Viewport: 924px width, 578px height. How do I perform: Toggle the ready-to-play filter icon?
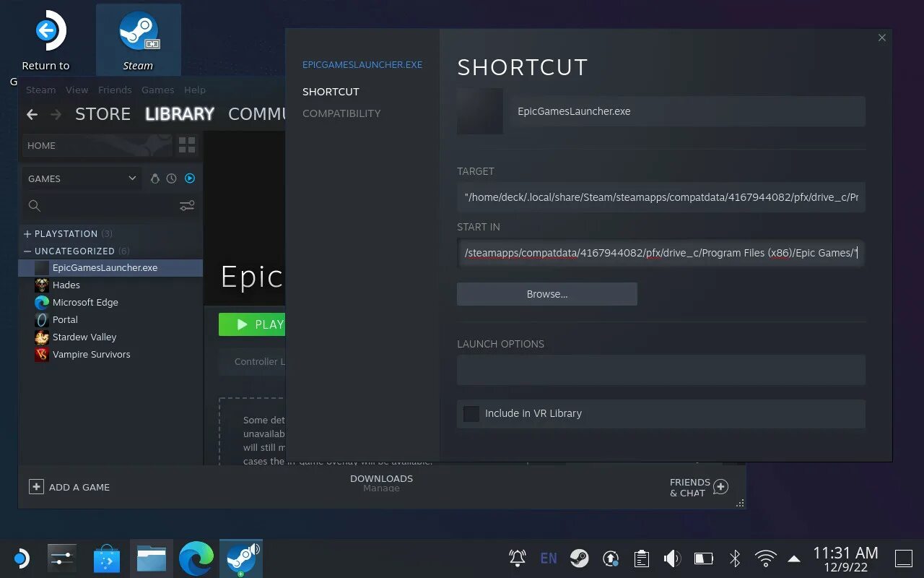(190, 178)
